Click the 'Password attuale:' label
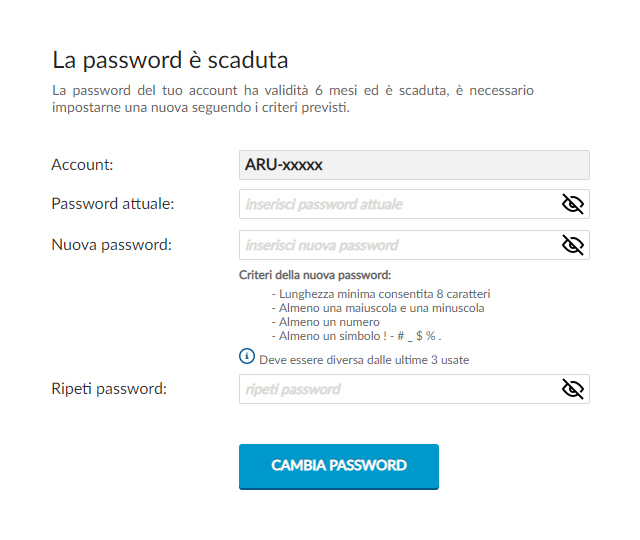The image size is (640, 540). click(113, 204)
